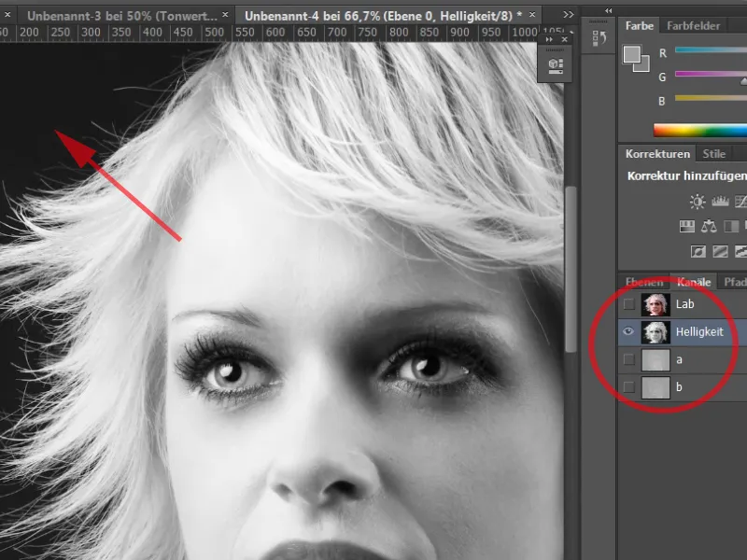Image resolution: width=747 pixels, height=560 pixels.
Task: Select the a channel thumbnail
Action: coord(655,359)
